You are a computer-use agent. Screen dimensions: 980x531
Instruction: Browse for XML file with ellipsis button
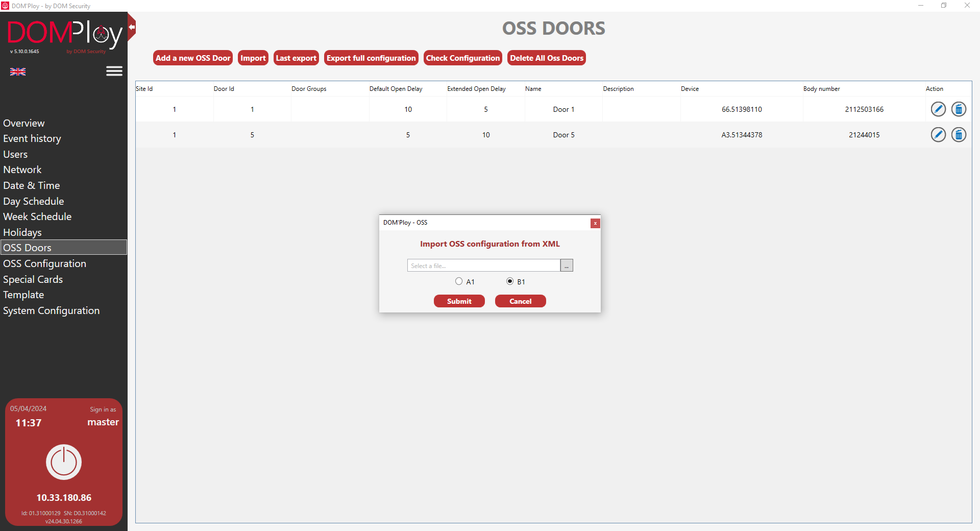(x=567, y=265)
